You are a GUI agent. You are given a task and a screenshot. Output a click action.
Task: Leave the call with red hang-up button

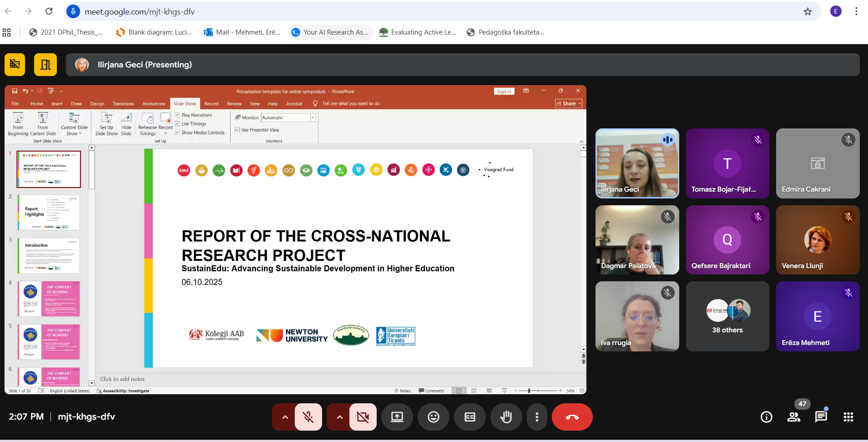[x=572, y=417]
